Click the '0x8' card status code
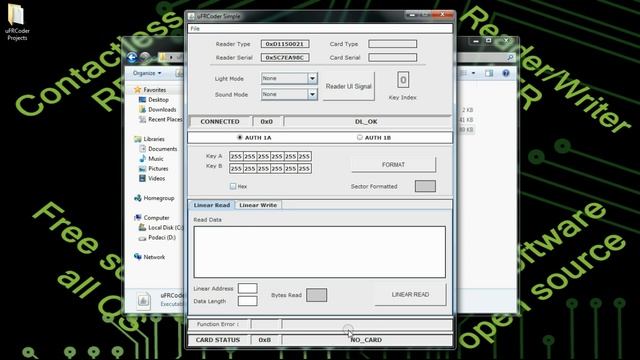The height and width of the screenshot is (360, 640). tap(264, 340)
